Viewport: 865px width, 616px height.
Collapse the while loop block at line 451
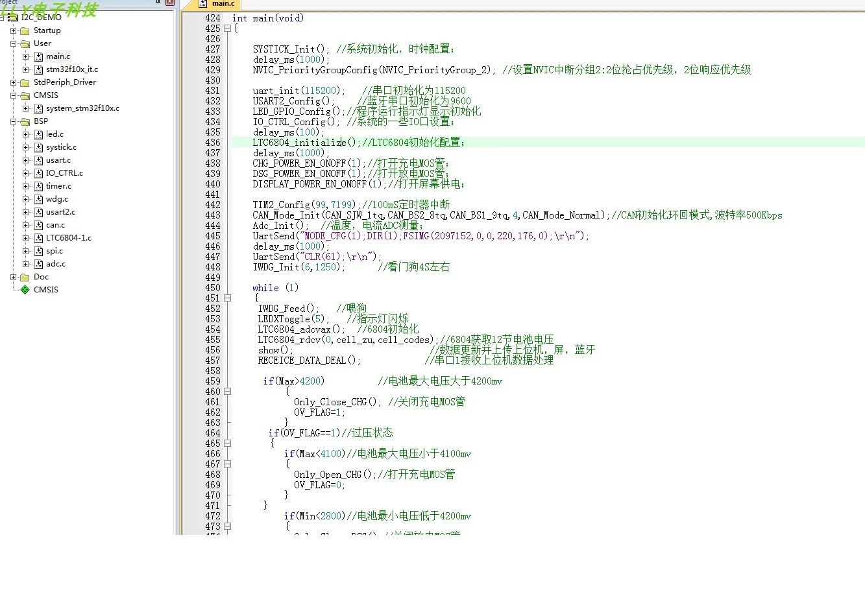(227, 298)
